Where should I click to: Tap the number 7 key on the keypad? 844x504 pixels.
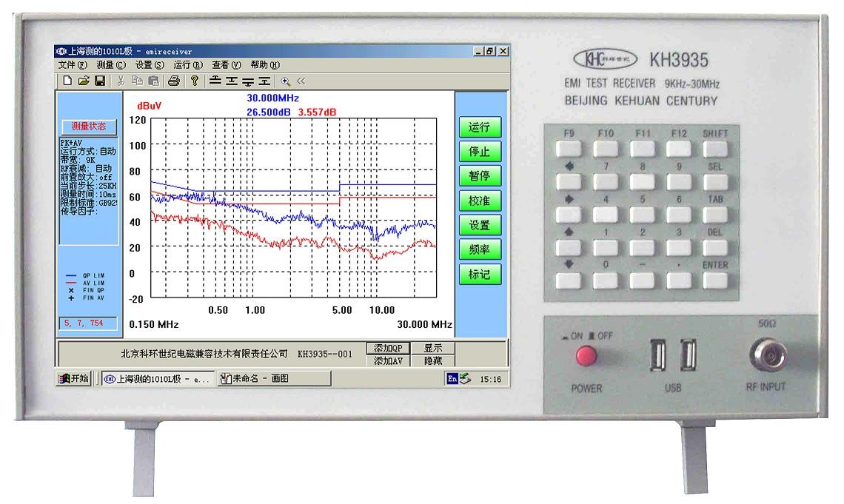606,182
